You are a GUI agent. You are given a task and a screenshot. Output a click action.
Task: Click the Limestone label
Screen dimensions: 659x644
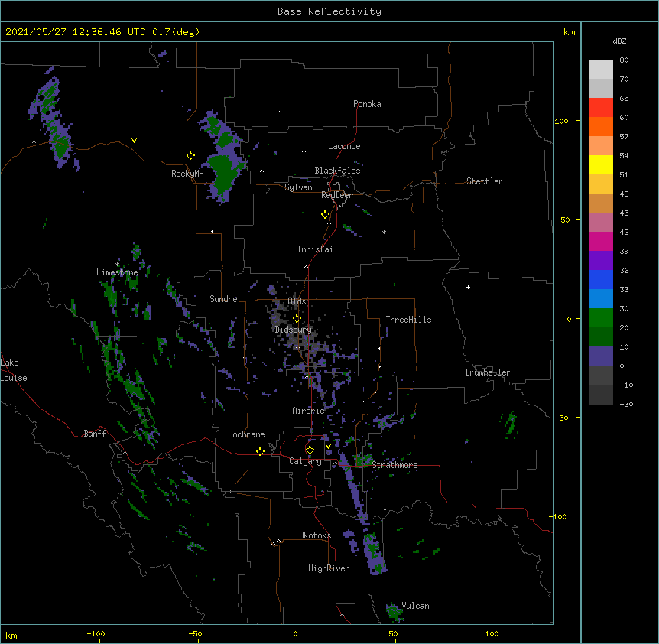point(117,272)
